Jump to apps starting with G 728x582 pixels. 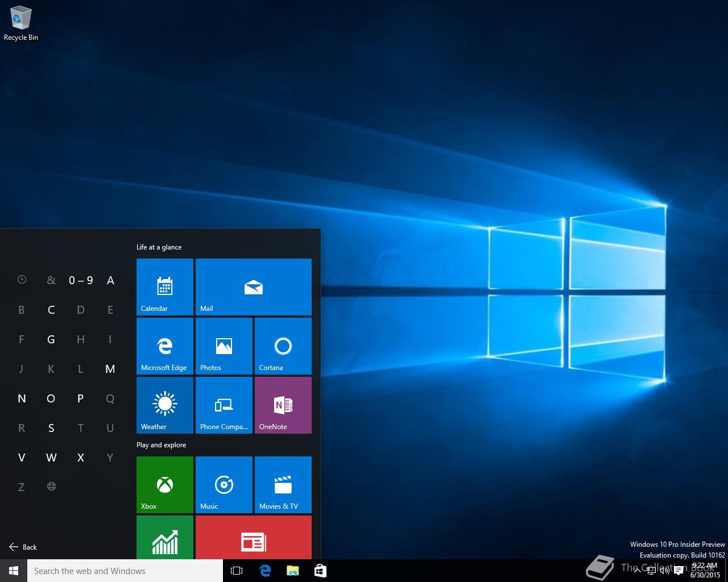51,339
